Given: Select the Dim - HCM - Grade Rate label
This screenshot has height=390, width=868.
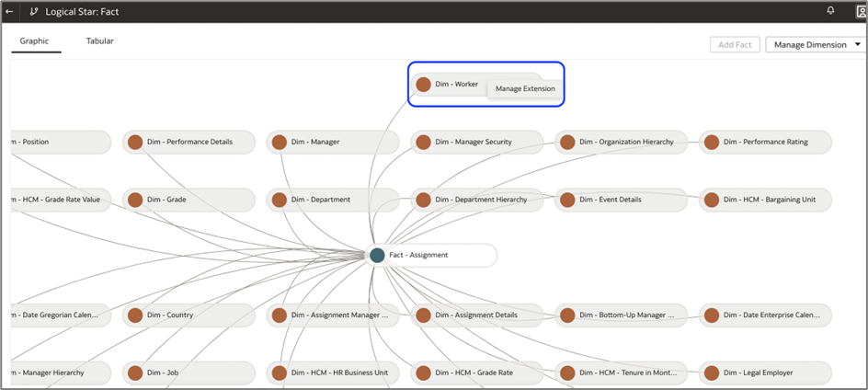Looking at the screenshot, I should click(x=474, y=373).
